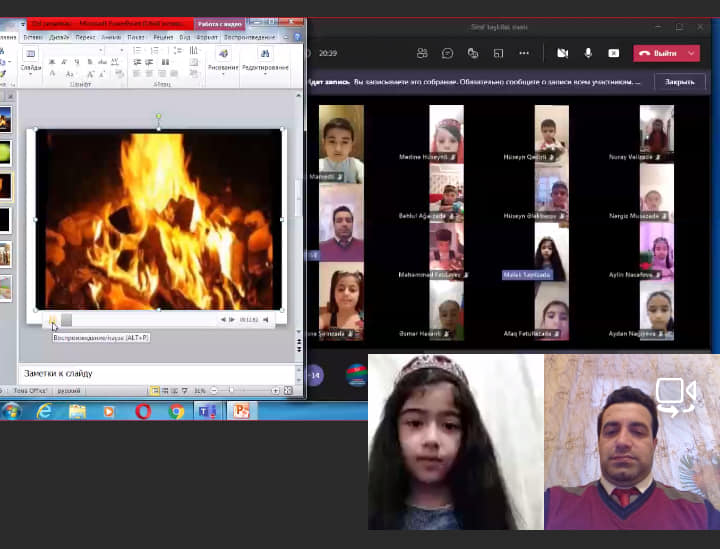Image resolution: width=720 pixels, height=549 pixels.
Task: Stop sharing screen in Teams
Action: (613, 53)
